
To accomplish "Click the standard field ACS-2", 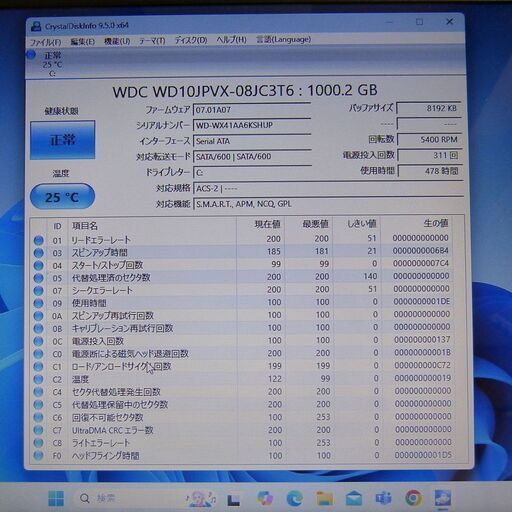I will coord(328,188).
